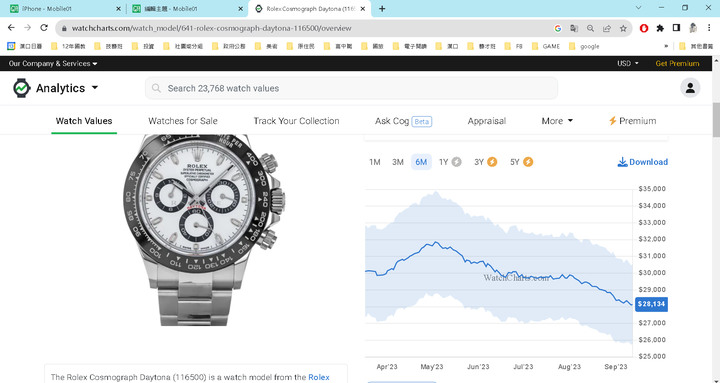This screenshot has width=720, height=383.
Task: Close the iPhone - Mobile01 tab
Action: [x=118, y=9]
